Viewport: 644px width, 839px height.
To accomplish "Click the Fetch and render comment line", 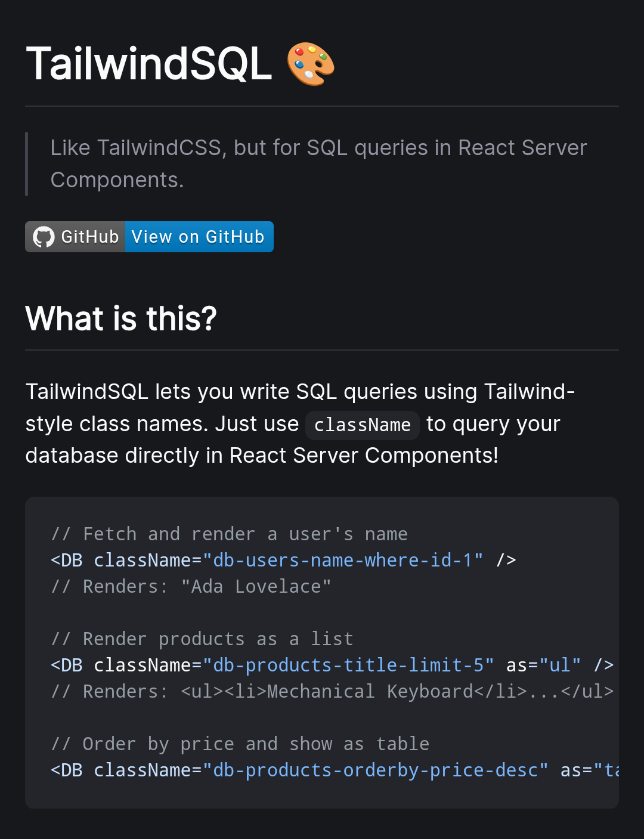I will tap(228, 534).
